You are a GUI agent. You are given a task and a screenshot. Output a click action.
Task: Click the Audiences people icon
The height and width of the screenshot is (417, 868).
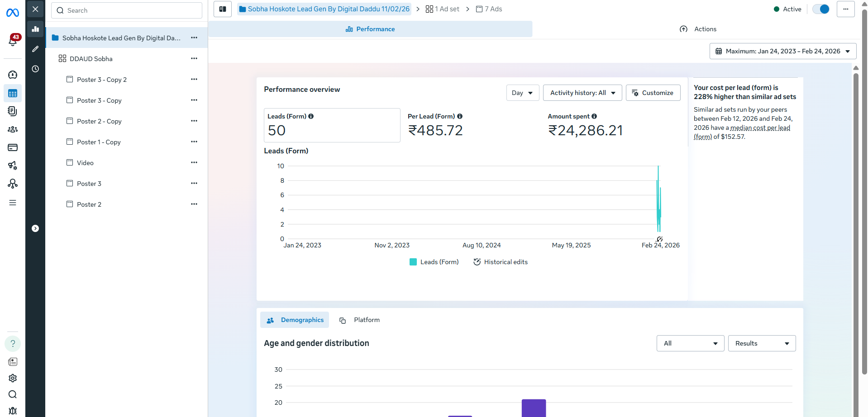13,129
